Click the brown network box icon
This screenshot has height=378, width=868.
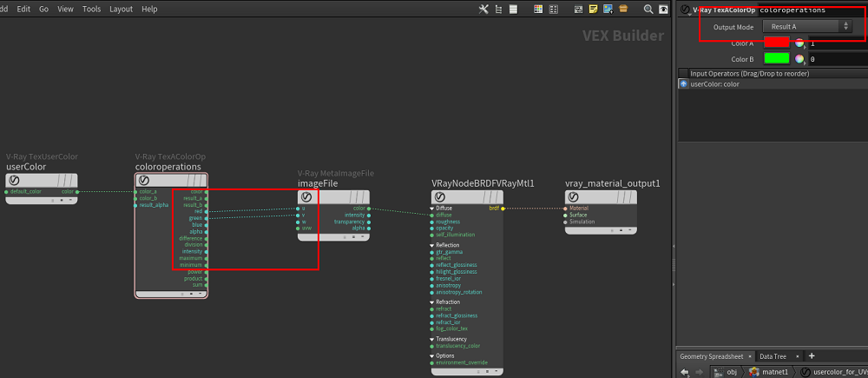pyautogui.click(x=623, y=9)
